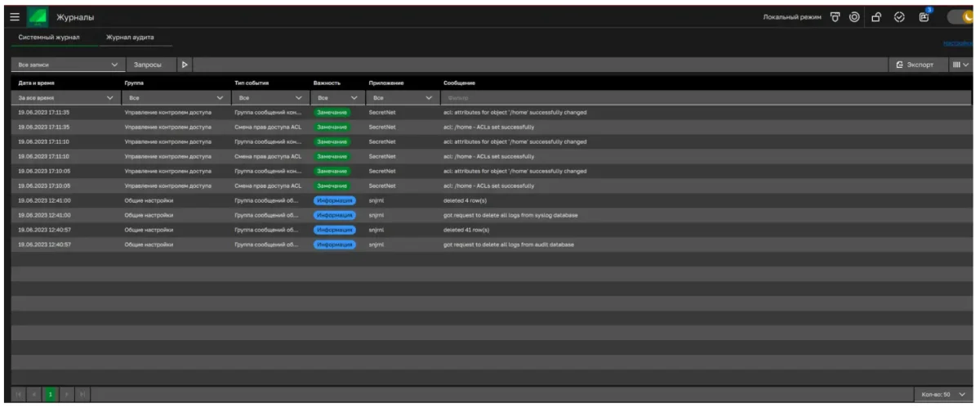Screen dimensions: 980x408
Task: Toggle the dark mode moon switch
Action: click(961, 17)
